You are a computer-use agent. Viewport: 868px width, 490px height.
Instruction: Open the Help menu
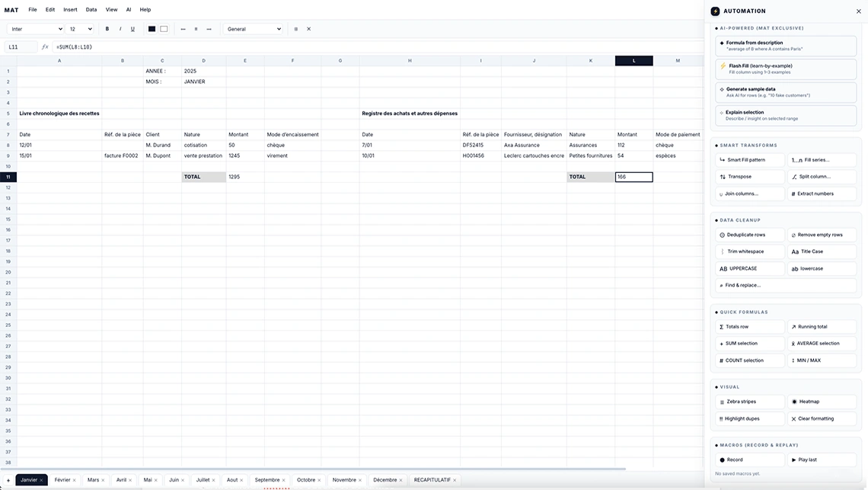pyautogui.click(x=145, y=9)
